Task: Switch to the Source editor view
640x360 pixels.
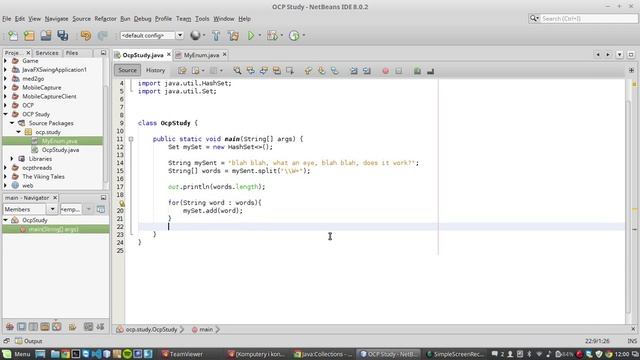Action: 127,70
